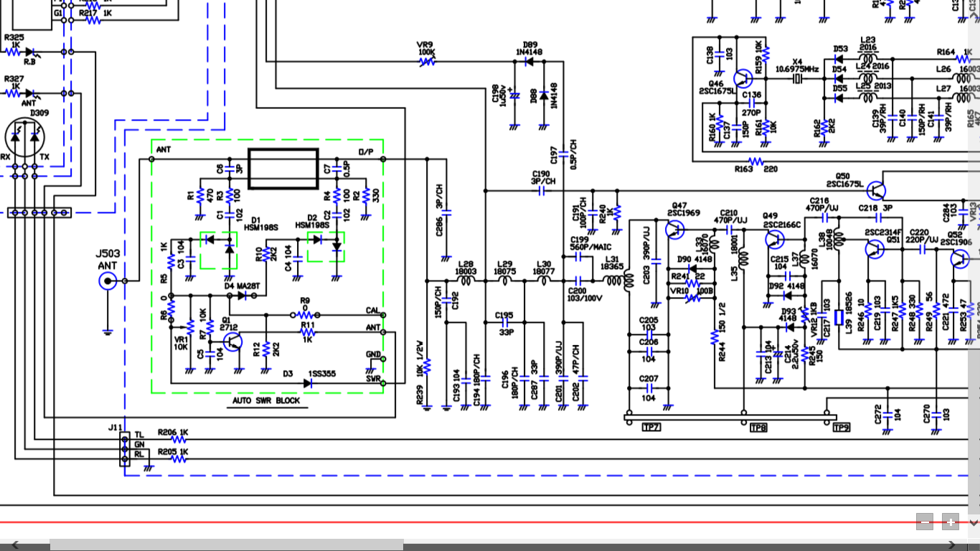Click the TP9 test point label

(841, 428)
